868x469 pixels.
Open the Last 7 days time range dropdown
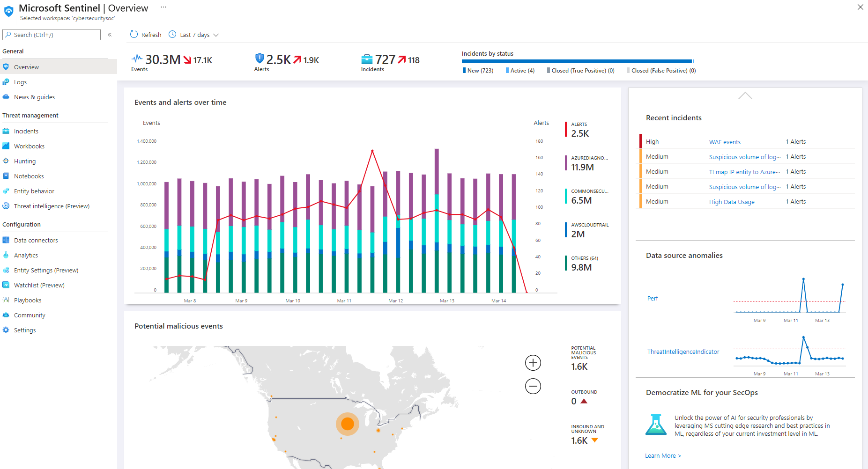click(194, 35)
